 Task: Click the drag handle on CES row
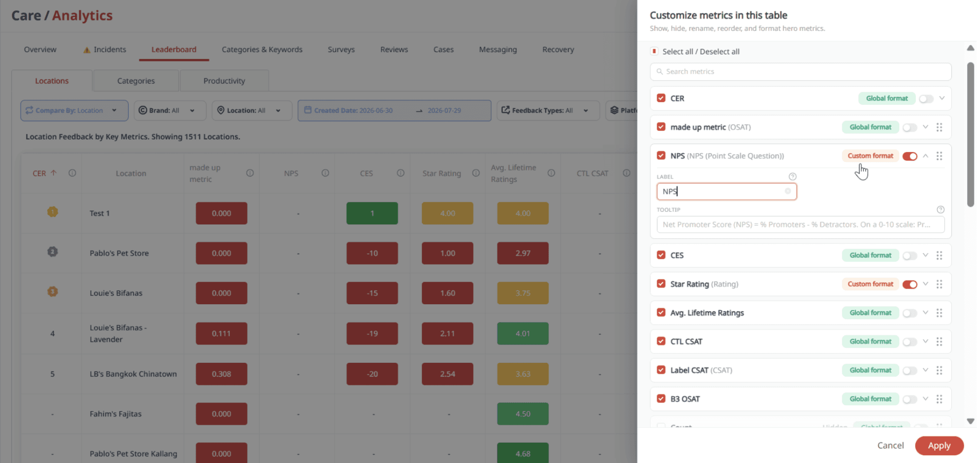tap(939, 255)
